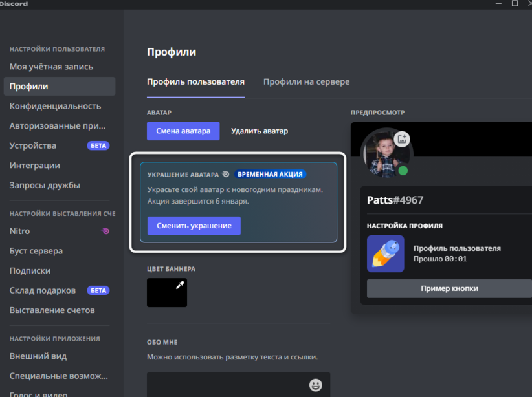Click the emoji picker smiley icon
532x397 pixels.
point(315,385)
